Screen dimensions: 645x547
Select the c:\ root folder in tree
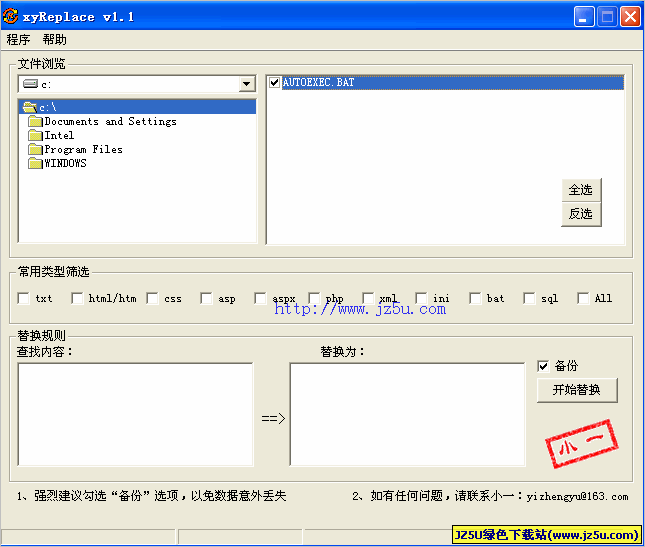(138, 107)
